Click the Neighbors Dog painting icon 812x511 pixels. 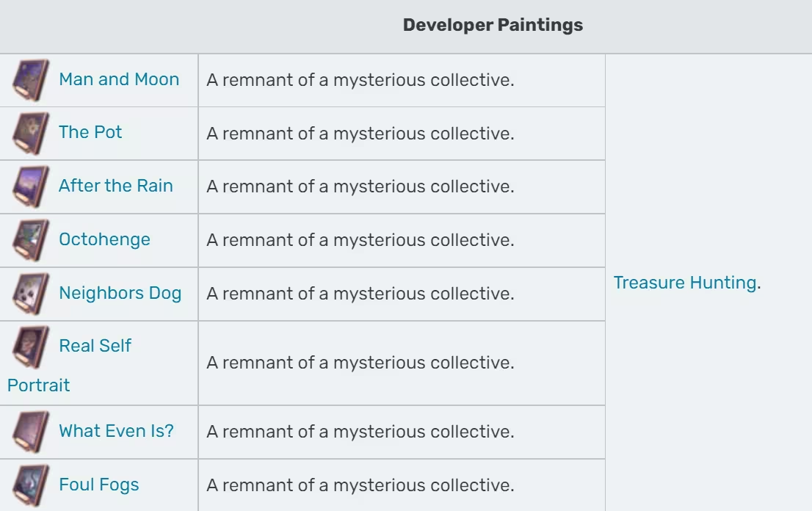pyautogui.click(x=31, y=294)
